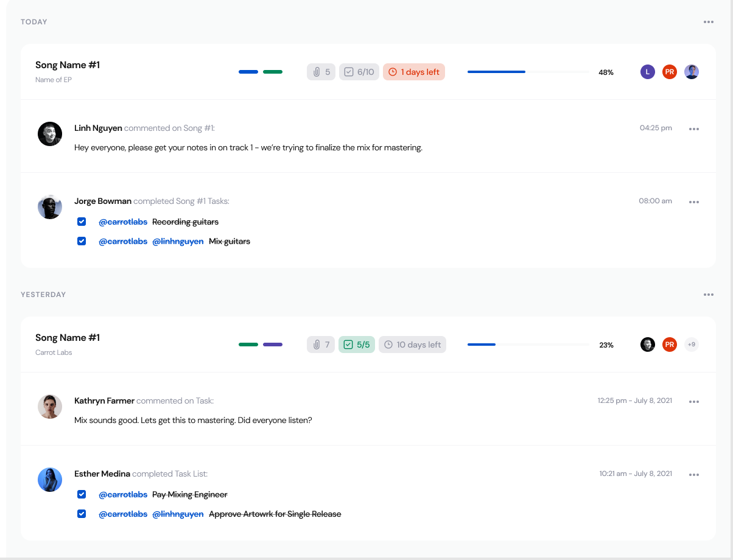This screenshot has width=733, height=560.
Task: Click the green 5/5 tasks badge
Action: (x=357, y=345)
